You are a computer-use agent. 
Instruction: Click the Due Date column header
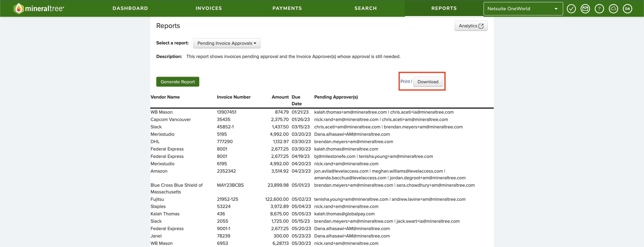[297, 100]
